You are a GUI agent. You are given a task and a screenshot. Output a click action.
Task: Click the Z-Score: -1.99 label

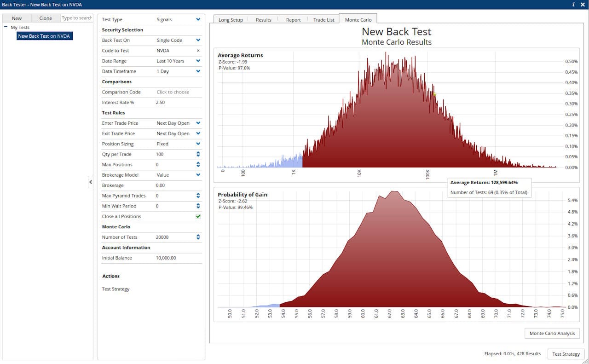pos(233,62)
